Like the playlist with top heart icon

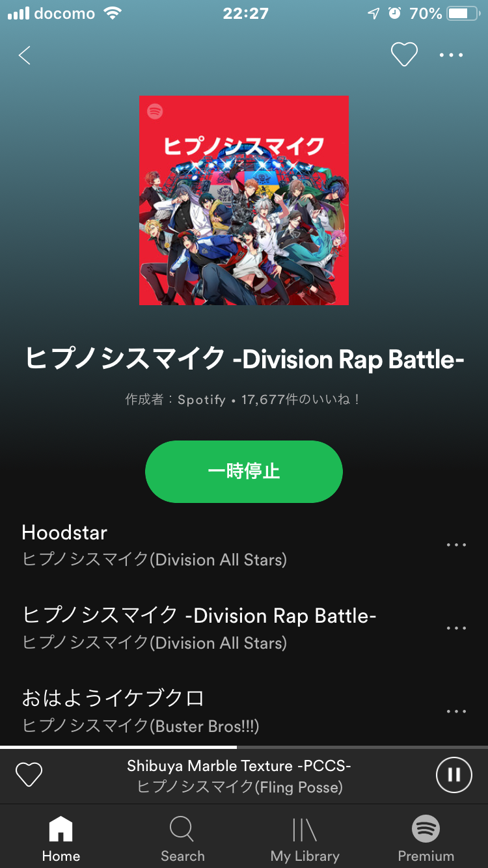point(404,55)
